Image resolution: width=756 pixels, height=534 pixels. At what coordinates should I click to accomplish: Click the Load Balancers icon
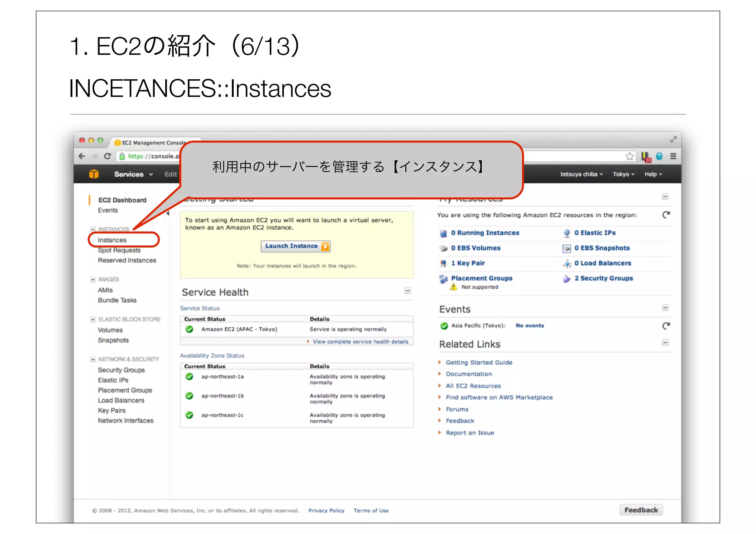(x=567, y=263)
